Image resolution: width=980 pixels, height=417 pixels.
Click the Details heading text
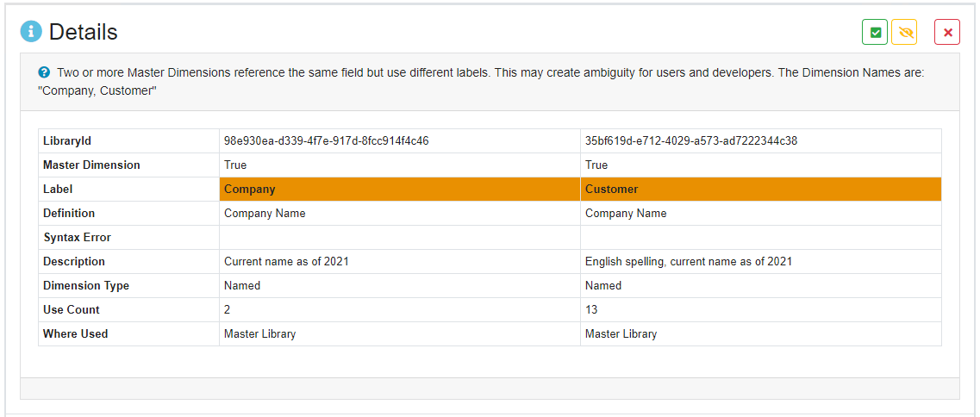(83, 33)
